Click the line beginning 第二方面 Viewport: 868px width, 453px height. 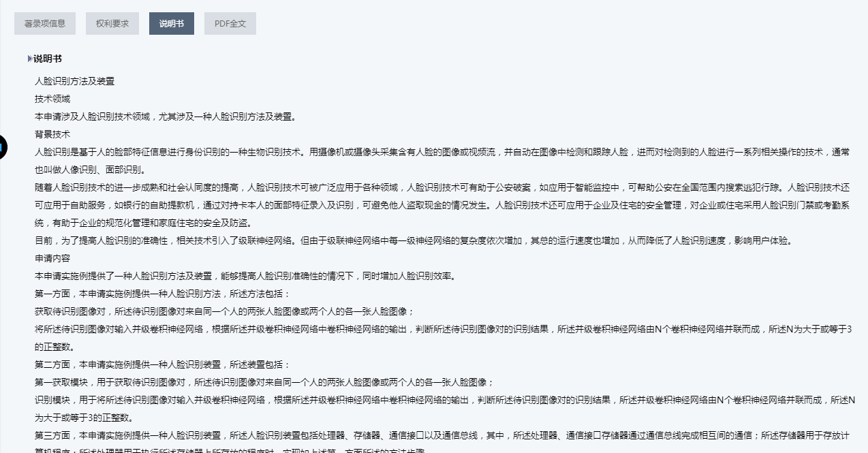point(162,364)
